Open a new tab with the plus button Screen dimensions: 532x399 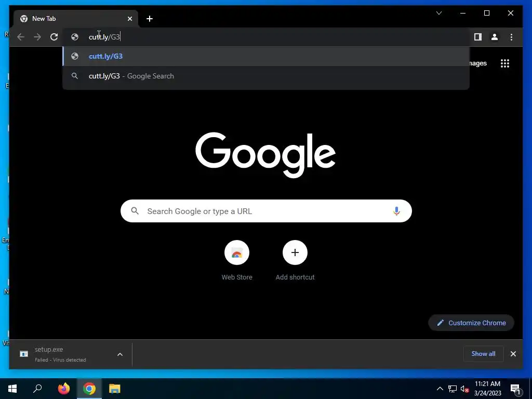click(x=150, y=19)
